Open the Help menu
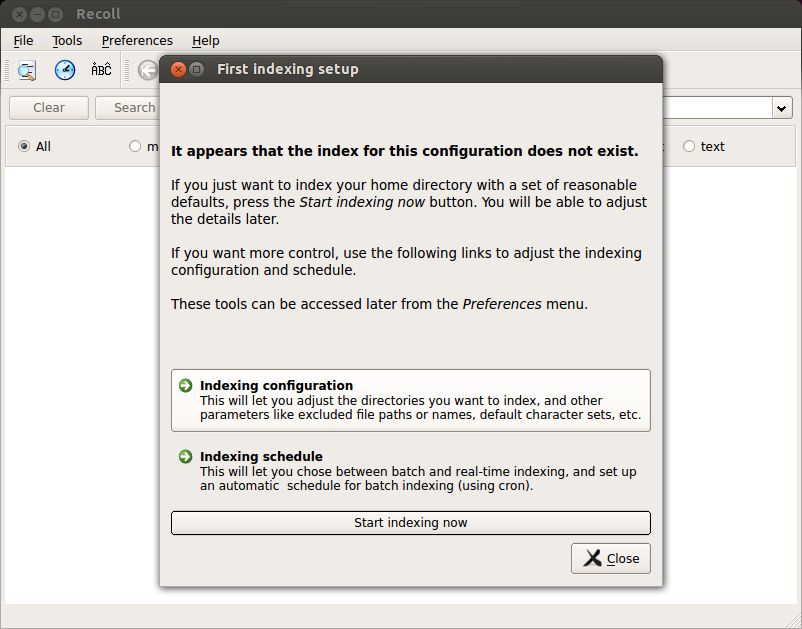802x629 pixels. [x=206, y=40]
